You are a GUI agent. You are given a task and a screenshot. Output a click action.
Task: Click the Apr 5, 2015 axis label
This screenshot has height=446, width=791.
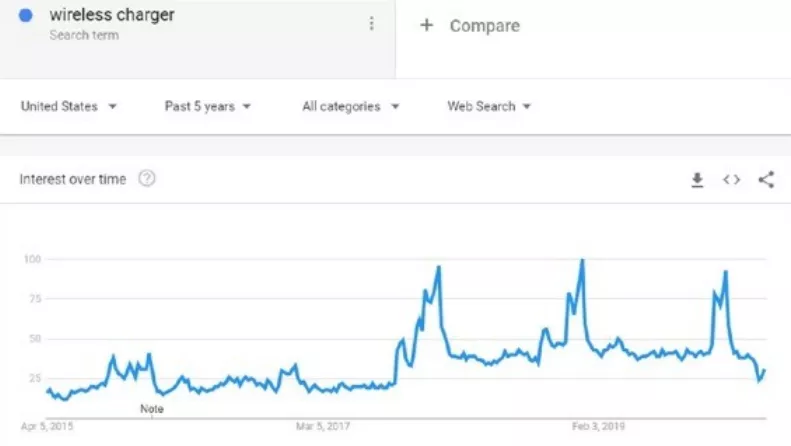point(47,427)
